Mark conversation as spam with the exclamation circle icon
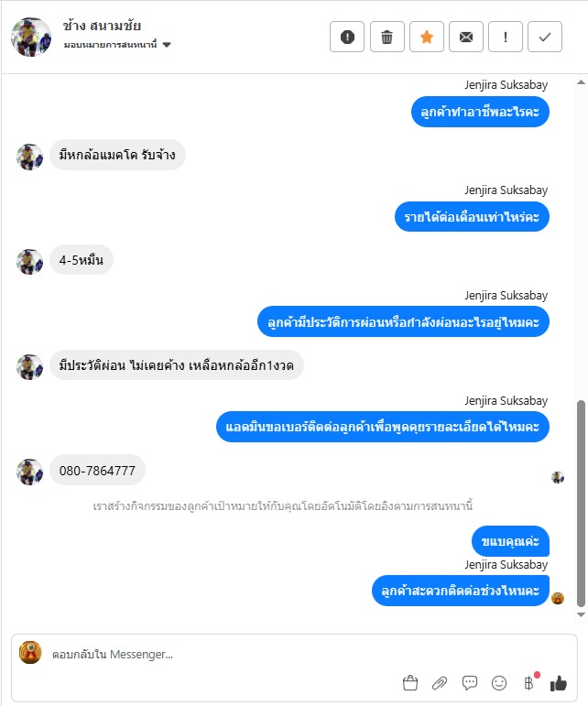588x706 pixels. tap(347, 37)
